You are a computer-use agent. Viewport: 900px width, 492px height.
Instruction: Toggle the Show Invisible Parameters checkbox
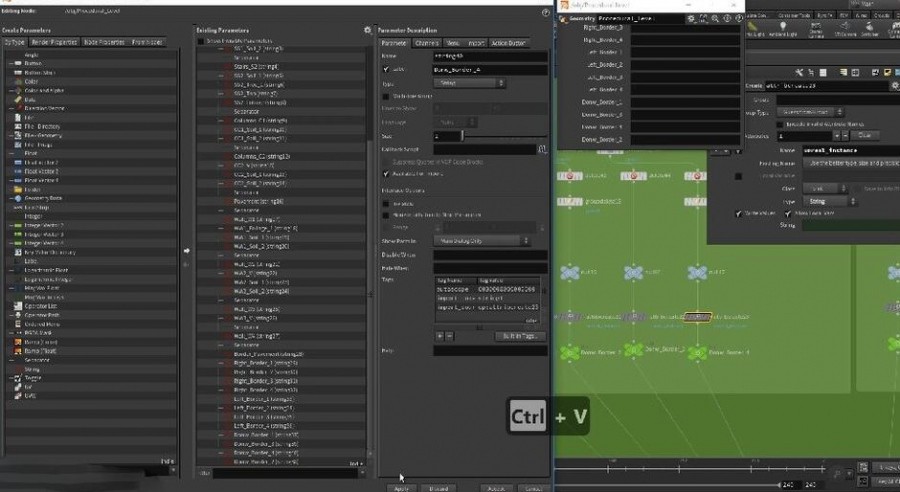point(200,41)
